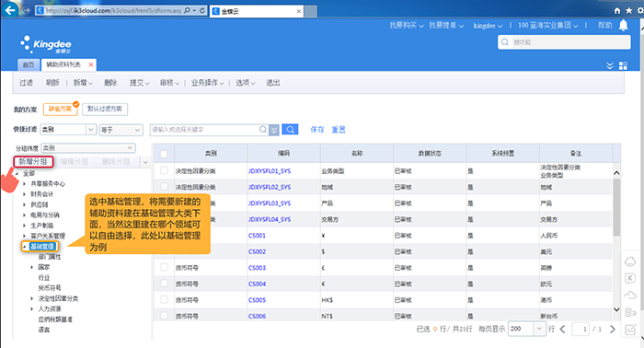Click the blue quick filter search button
Image resolution: width=644 pixels, height=348 pixels.
pos(290,130)
